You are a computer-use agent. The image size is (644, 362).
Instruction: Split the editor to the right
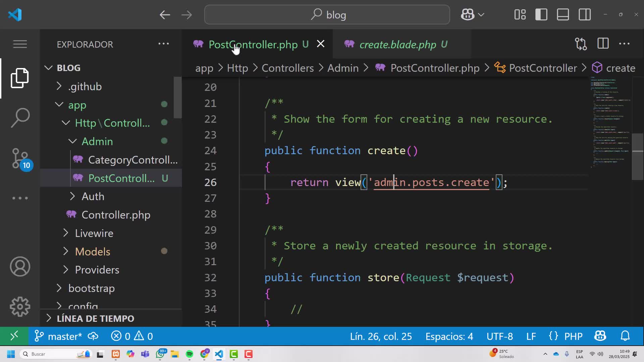click(x=603, y=44)
